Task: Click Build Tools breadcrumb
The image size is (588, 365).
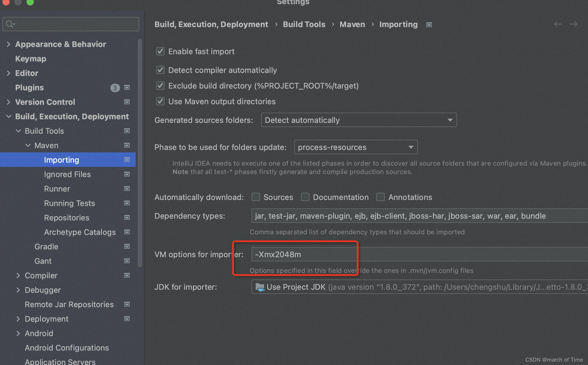Action: point(304,24)
